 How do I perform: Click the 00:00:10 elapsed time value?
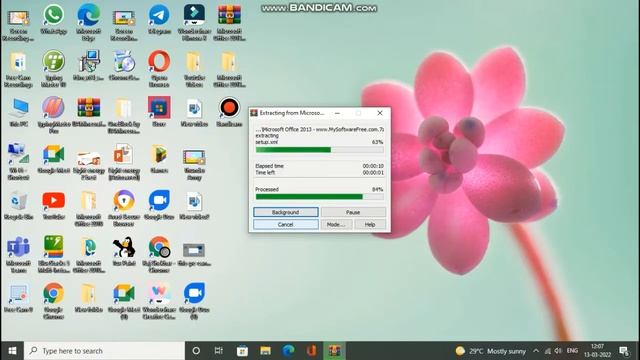tap(373, 166)
